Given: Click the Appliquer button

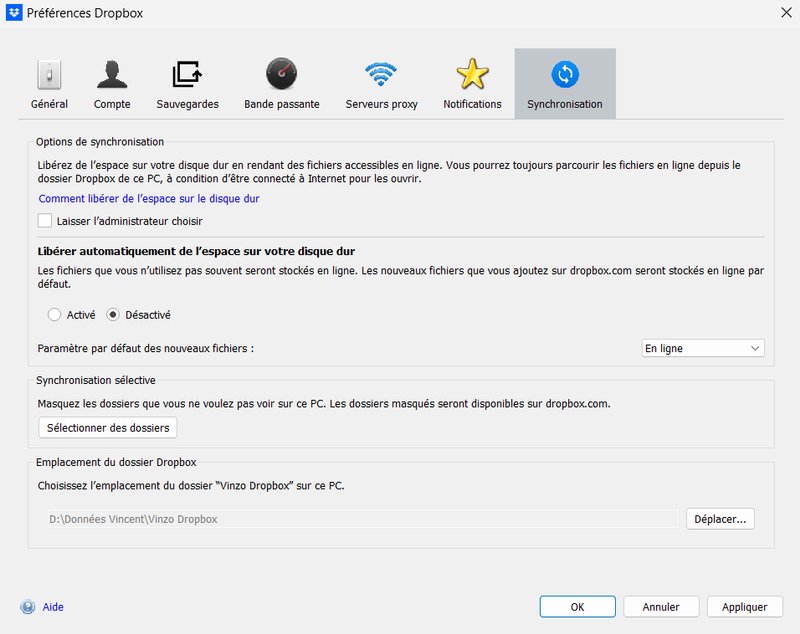Looking at the screenshot, I should [x=744, y=607].
